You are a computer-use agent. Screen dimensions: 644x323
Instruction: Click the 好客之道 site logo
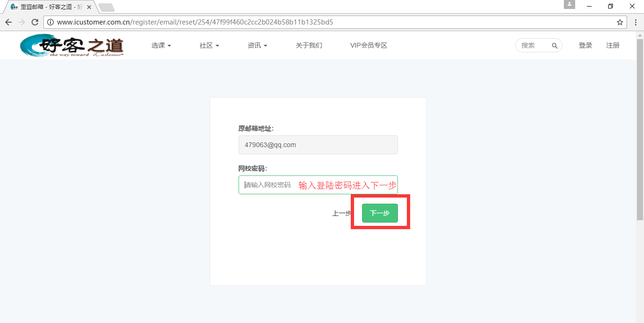click(x=72, y=46)
